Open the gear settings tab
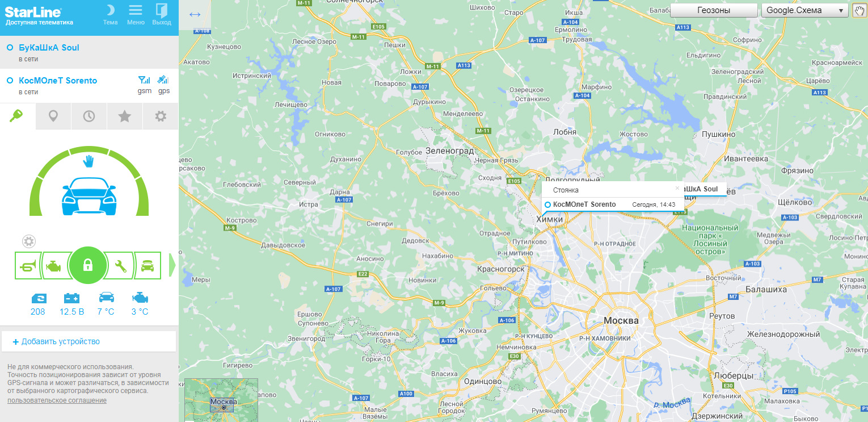Image resolution: width=868 pixels, height=422 pixels. (161, 116)
